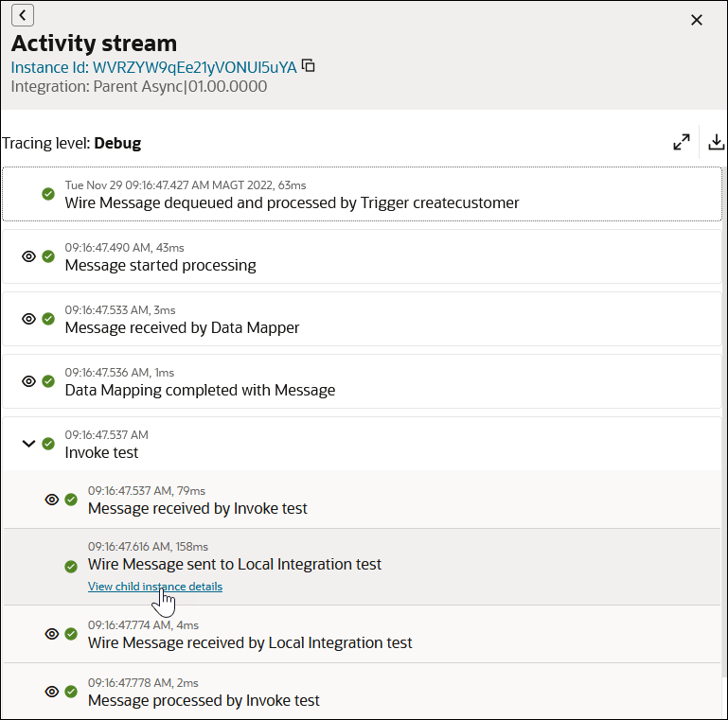View payload of Message processed by Invoke test
Screen dimensions: 728x720
[52, 692]
